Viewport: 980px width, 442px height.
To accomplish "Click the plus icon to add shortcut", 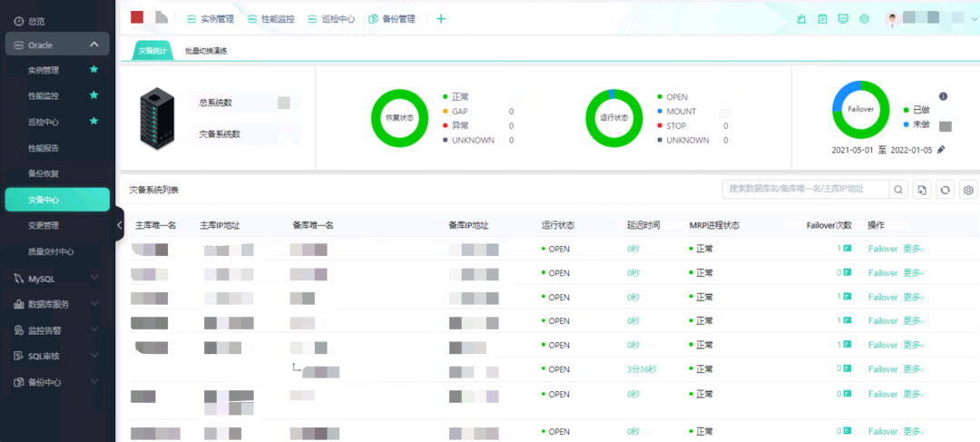I will (441, 19).
